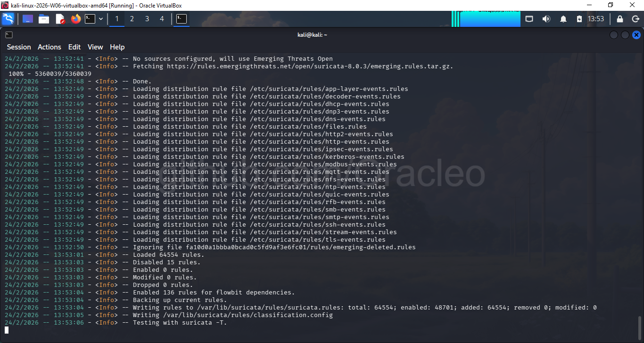Screen dimensions: 644x343
Task: Switch to workspace 1
Action: point(117,19)
